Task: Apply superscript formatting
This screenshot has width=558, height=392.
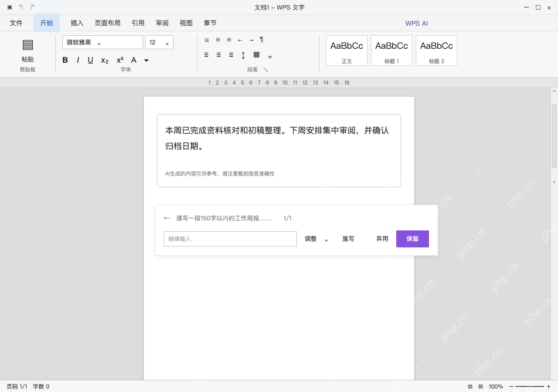Action: point(120,60)
